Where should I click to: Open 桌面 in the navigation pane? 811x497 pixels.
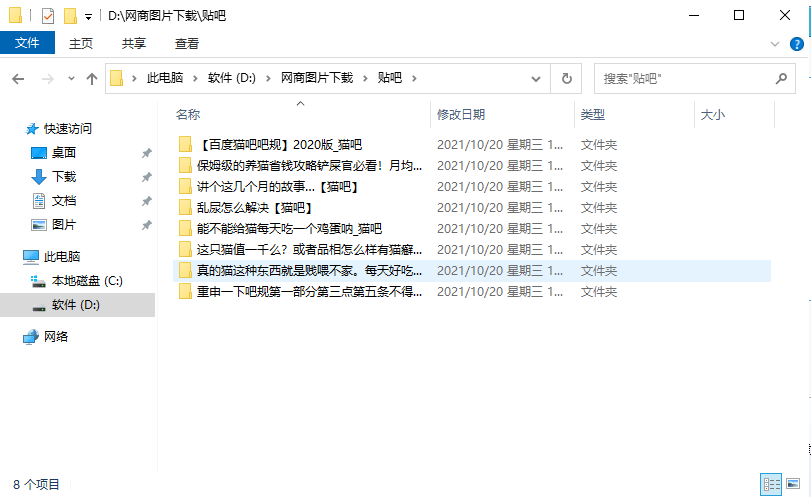pos(64,153)
